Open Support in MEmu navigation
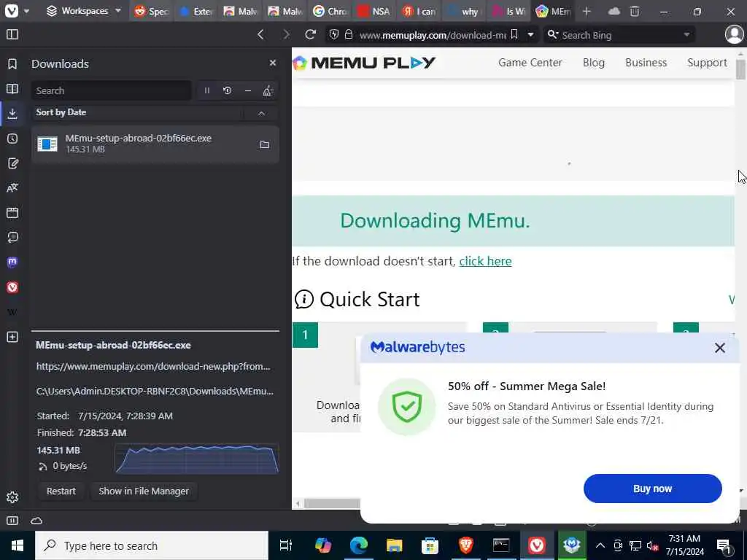This screenshot has height=560, width=747. pos(707,63)
